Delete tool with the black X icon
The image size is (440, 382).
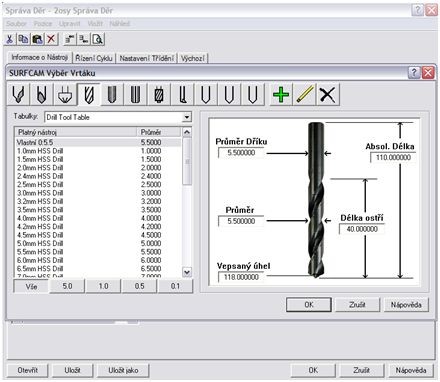click(328, 94)
